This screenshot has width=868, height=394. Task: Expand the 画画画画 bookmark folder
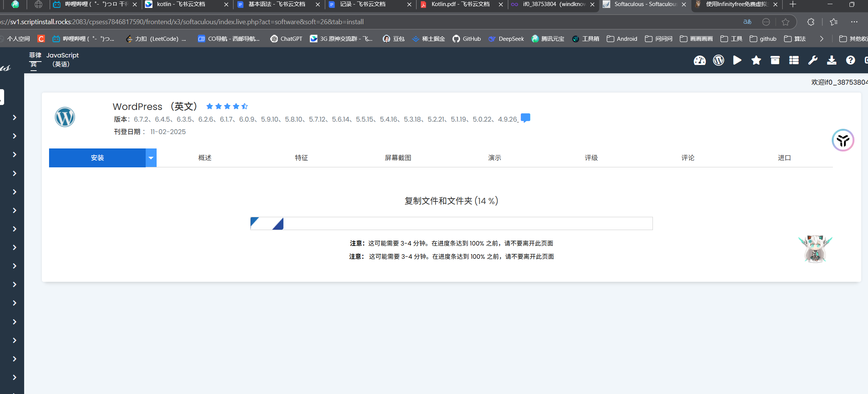coord(696,39)
